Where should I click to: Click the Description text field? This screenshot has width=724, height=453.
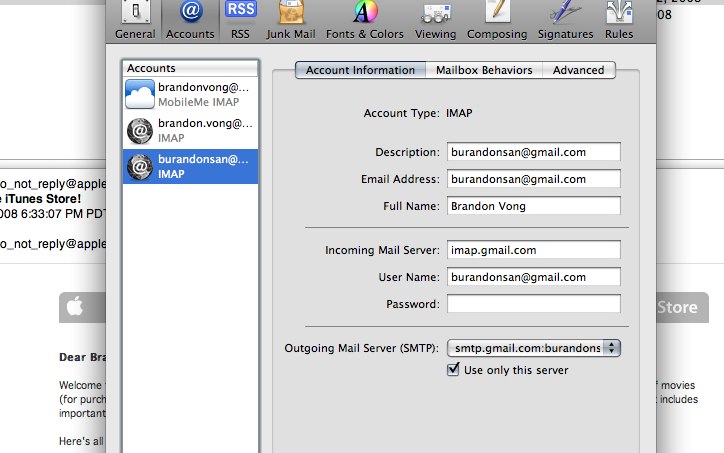pyautogui.click(x=534, y=152)
